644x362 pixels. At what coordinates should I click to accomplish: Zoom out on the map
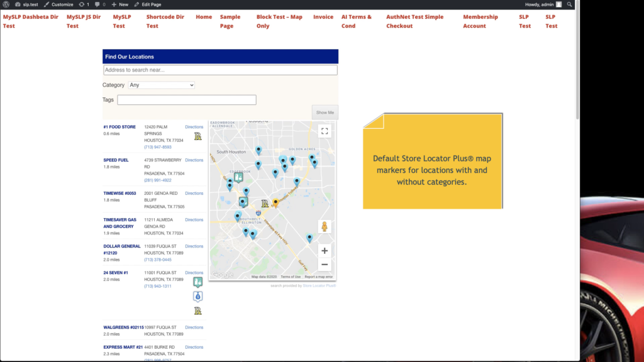pyautogui.click(x=325, y=265)
